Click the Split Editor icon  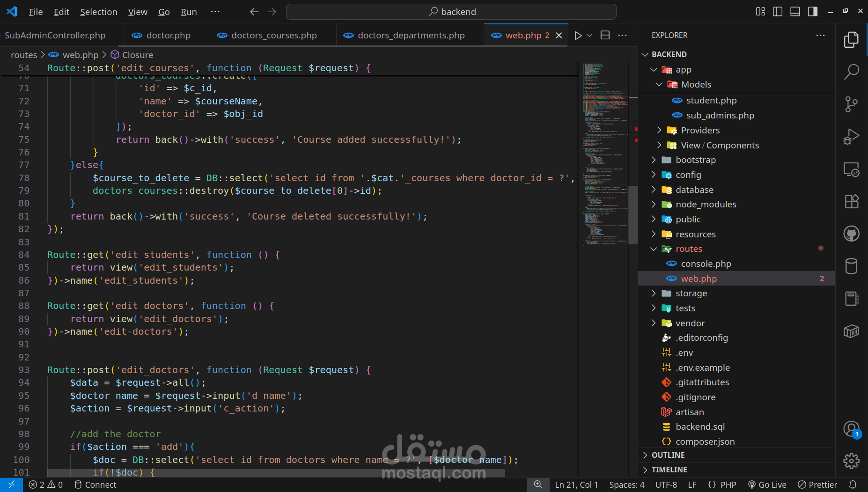(x=605, y=36)
